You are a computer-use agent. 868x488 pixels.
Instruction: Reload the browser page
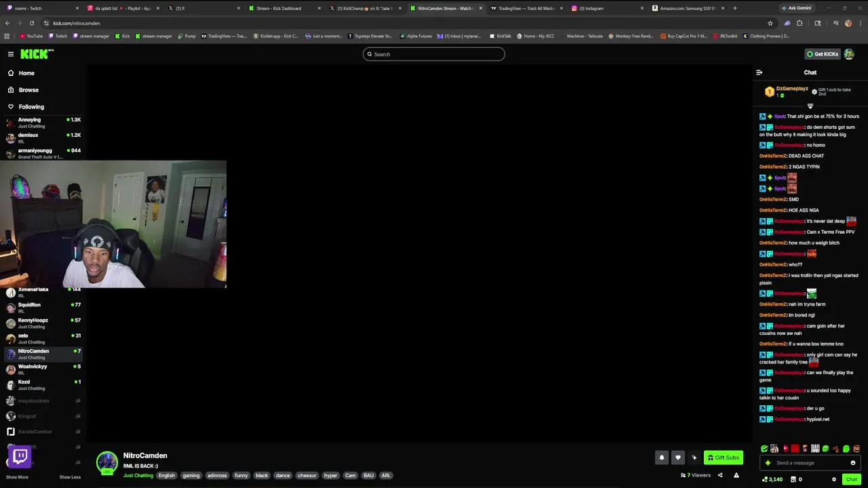[31, 23]
